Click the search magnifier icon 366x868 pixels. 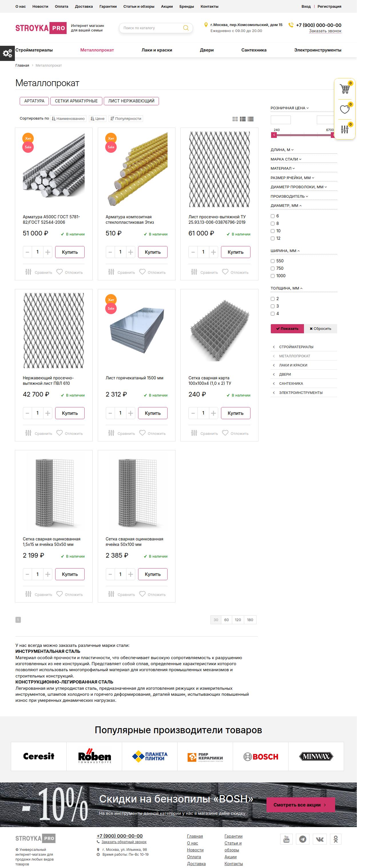click(x=186, y=28)
